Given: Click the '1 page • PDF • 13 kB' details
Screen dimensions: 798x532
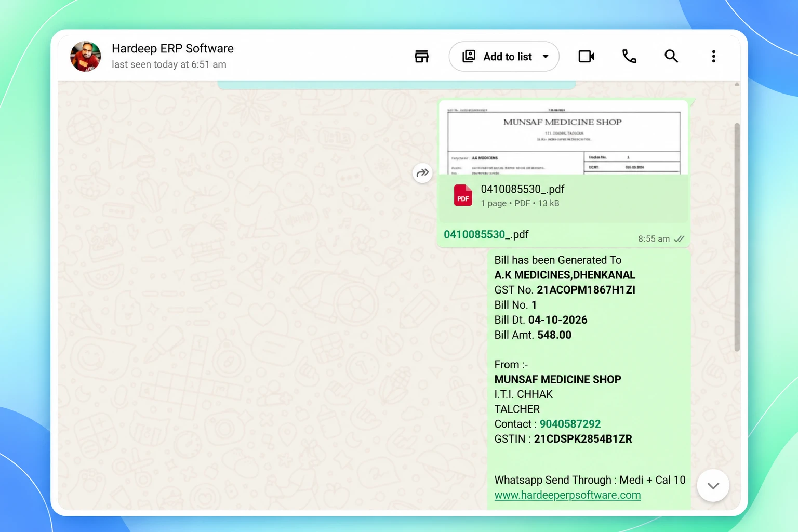Looking at the screenshot, I should click(520, 203).
